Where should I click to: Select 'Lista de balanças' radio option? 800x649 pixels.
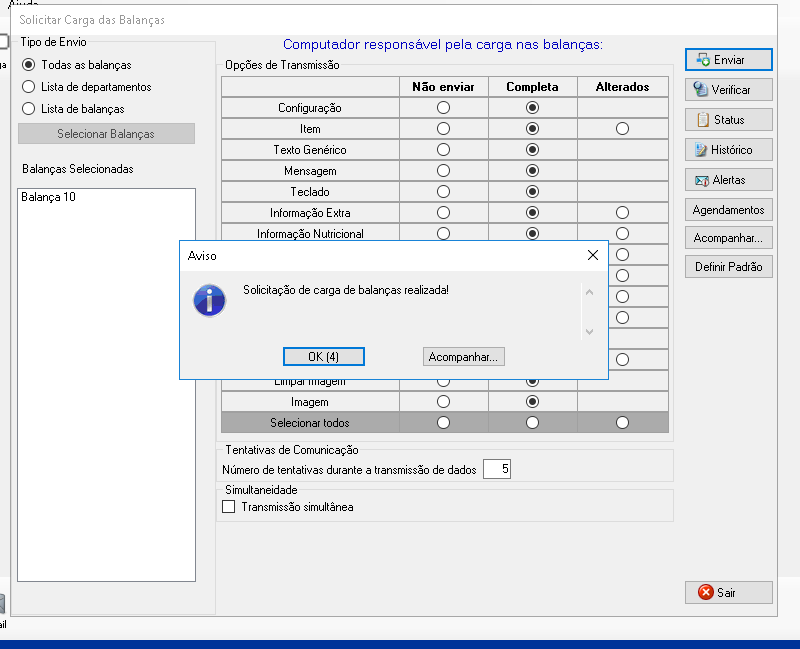pos(29,108)
